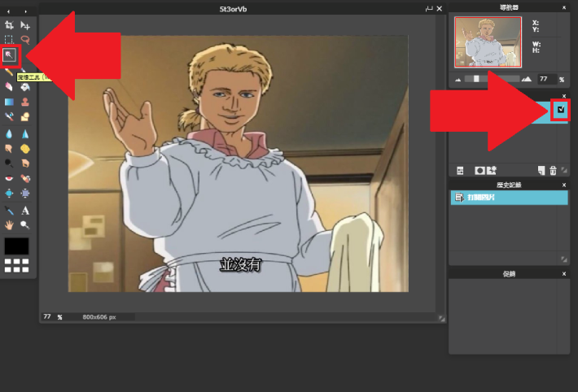Select the 打開圖片 history entry
The width and height of the screenshot is (578, 392).
pyautogui.click(x=509, y=198)
